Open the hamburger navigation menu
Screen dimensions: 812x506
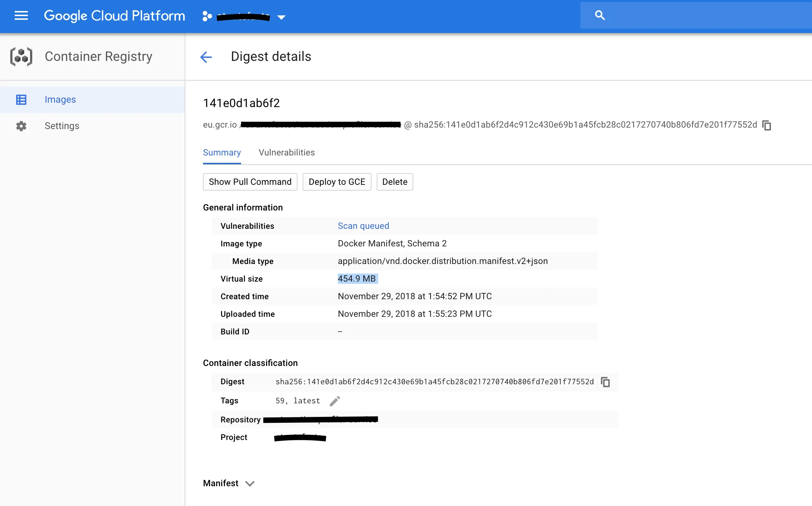coord(21,16)
